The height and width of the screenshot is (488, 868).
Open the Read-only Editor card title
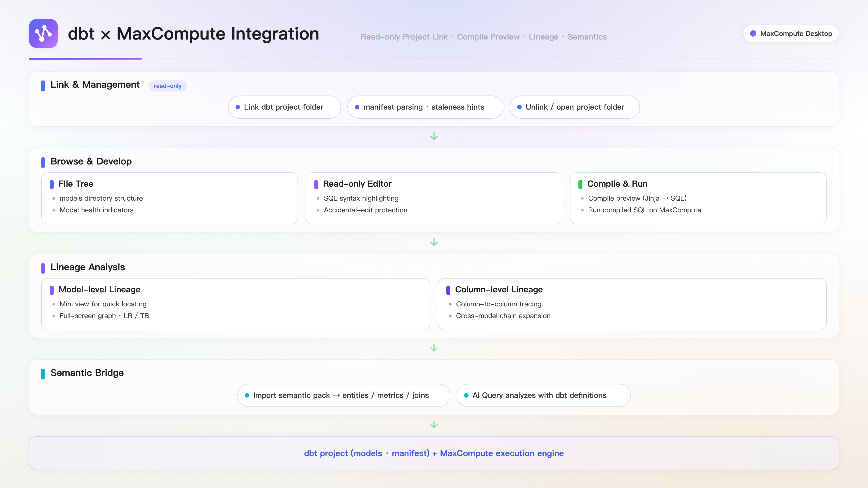pyautogui.click(x=357, y=184)
